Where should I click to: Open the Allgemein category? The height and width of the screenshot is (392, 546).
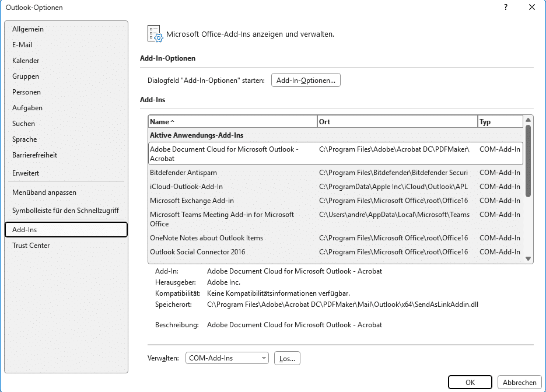tap(28, 29)
